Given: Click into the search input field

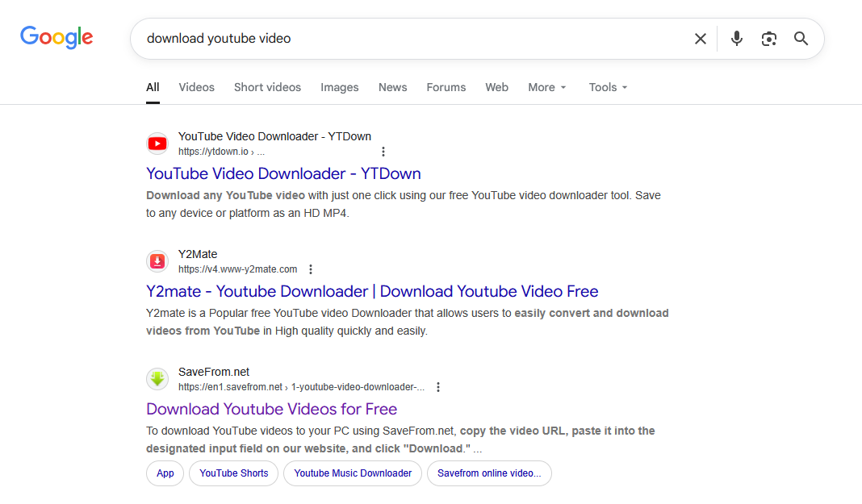Looking at the screenshot, I should (x=404, y=39).
